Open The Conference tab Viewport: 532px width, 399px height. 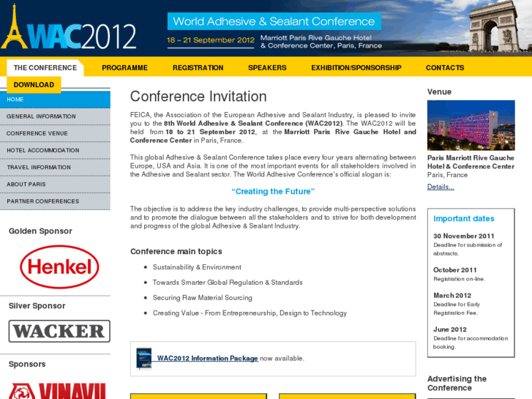click(45, 68)
